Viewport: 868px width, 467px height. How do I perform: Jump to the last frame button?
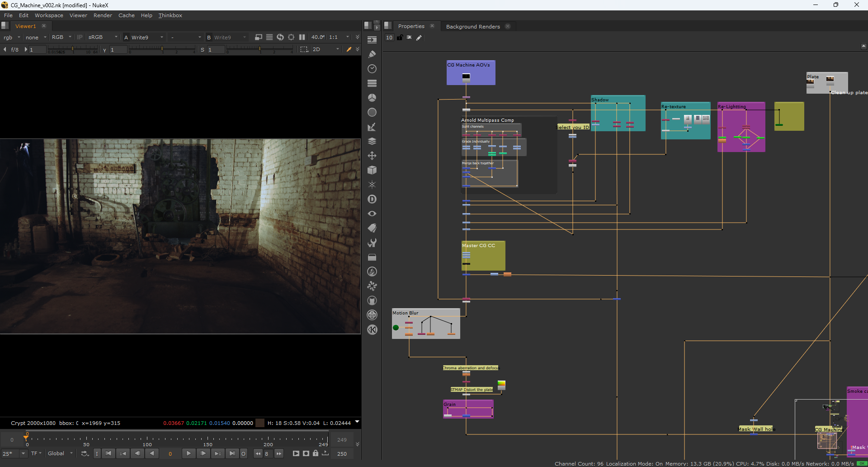(x=232, y=453)
